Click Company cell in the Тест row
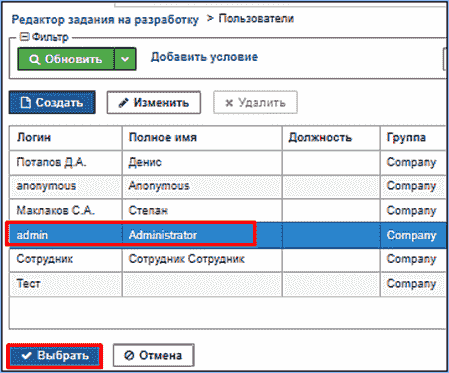Image resolution: width=449 pixels, height=373 pixels. tap(413, 284)
